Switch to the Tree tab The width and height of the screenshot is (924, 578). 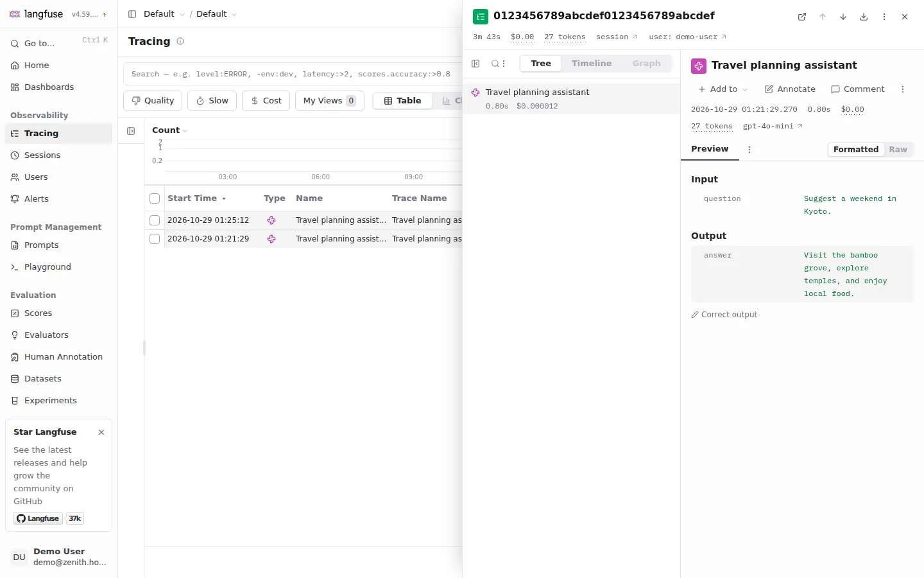click(541, 64)
